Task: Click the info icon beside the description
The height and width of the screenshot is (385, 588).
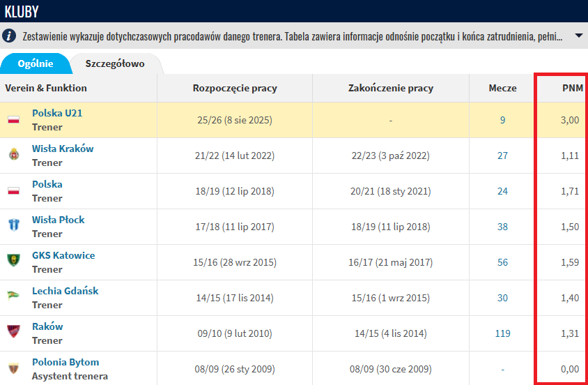Action: [9, 36]
